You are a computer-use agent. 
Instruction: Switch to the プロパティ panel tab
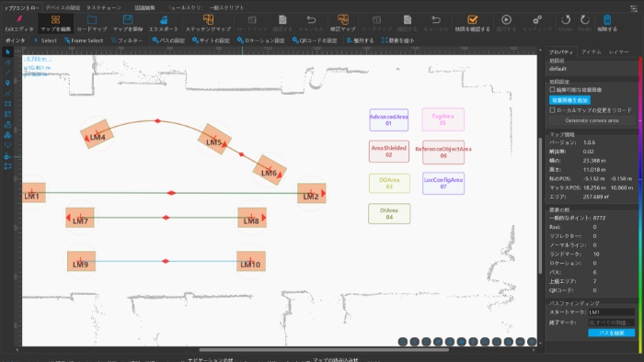coord(561,52)
